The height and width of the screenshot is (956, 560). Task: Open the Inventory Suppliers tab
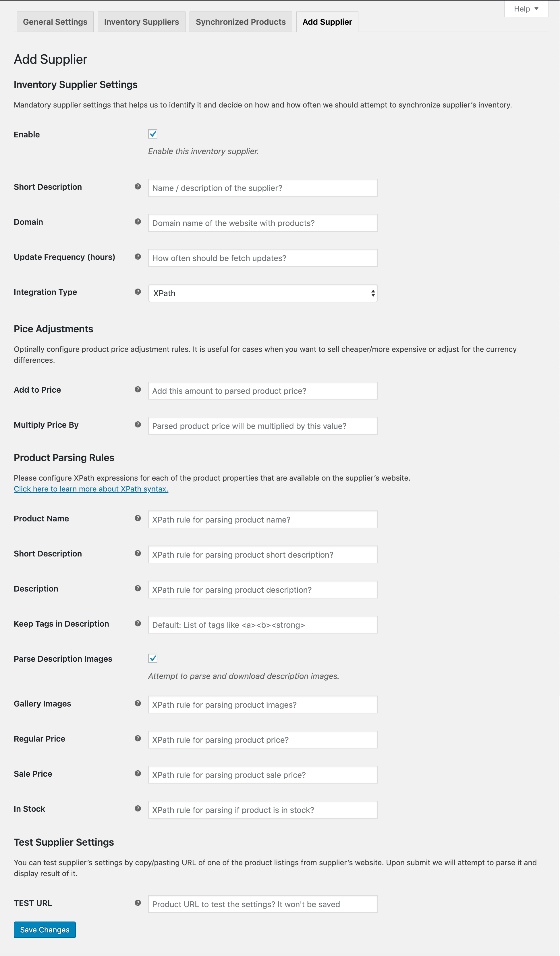click(x=141, y=22)
